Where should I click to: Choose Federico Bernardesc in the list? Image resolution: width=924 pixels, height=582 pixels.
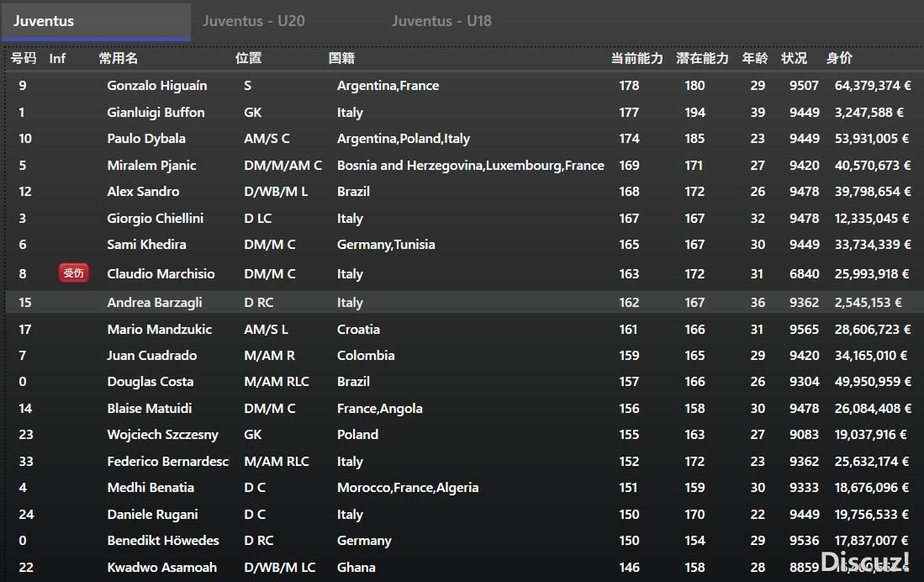168,461
